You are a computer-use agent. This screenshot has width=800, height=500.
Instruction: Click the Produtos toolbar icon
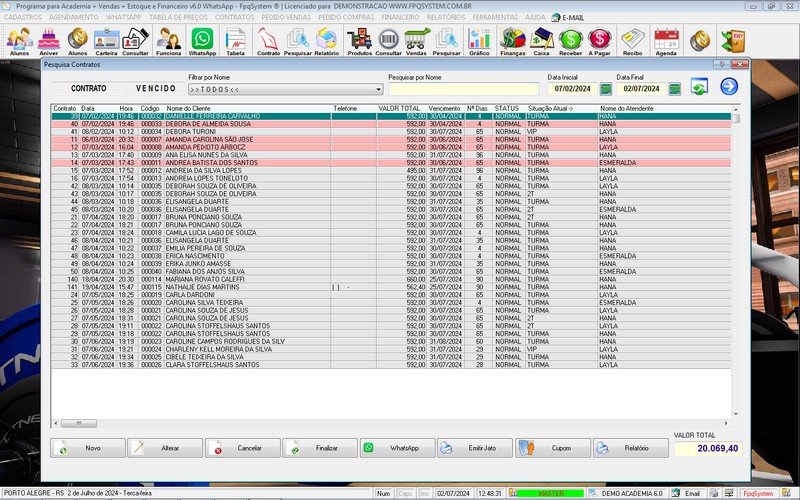coord(359,40)
